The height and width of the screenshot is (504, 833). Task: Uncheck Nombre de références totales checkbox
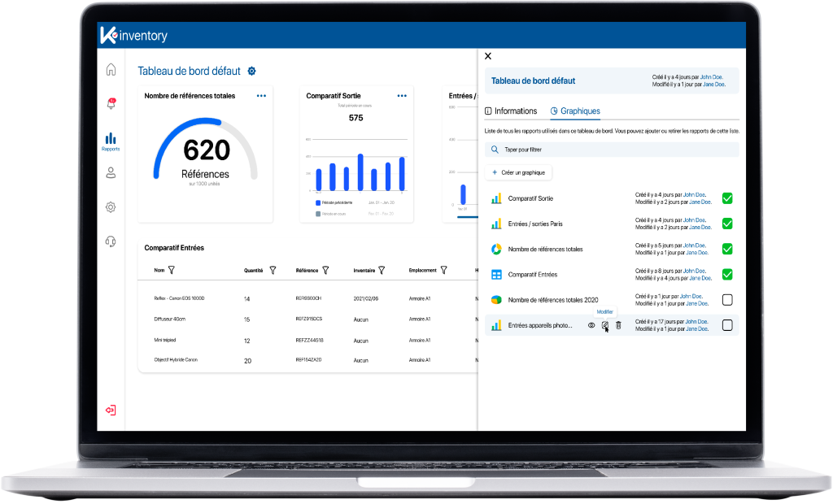coord(727,249)
